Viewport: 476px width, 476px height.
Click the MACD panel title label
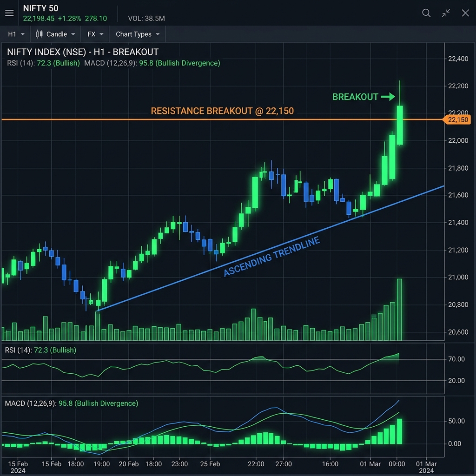point(71,403)
